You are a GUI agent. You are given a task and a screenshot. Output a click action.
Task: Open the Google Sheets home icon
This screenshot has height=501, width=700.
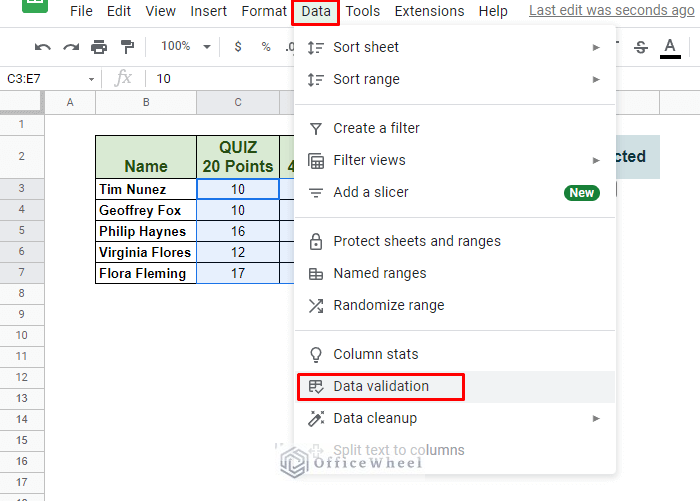coord(35,4)
